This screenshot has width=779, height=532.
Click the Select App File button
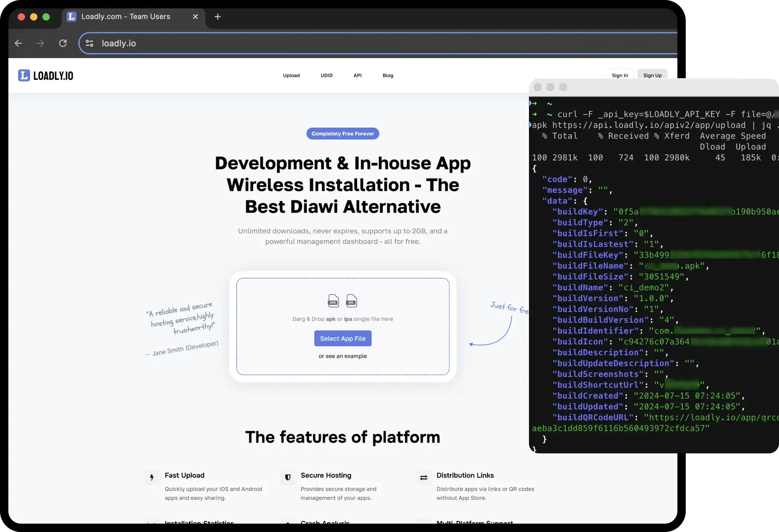[342, 338]
